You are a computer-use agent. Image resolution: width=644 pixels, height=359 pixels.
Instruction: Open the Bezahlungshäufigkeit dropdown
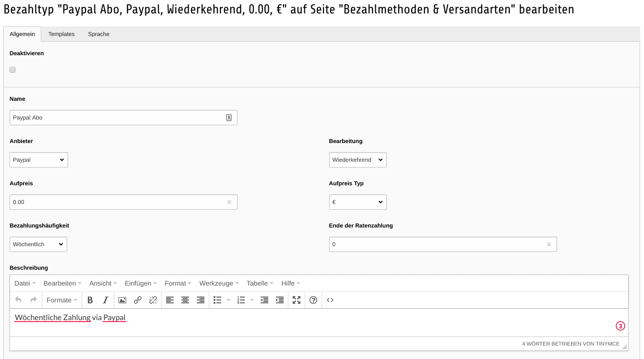click(38, 244)
